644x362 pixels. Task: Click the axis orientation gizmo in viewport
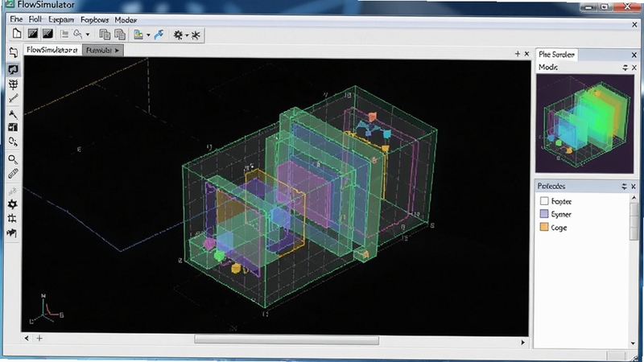(x=46, y=309)
